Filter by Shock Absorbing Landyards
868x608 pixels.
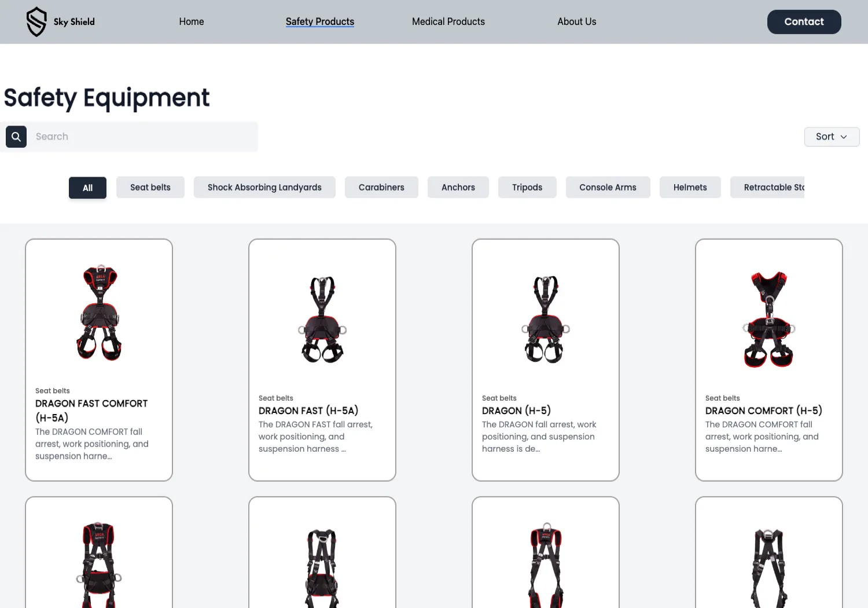point(264,187)
